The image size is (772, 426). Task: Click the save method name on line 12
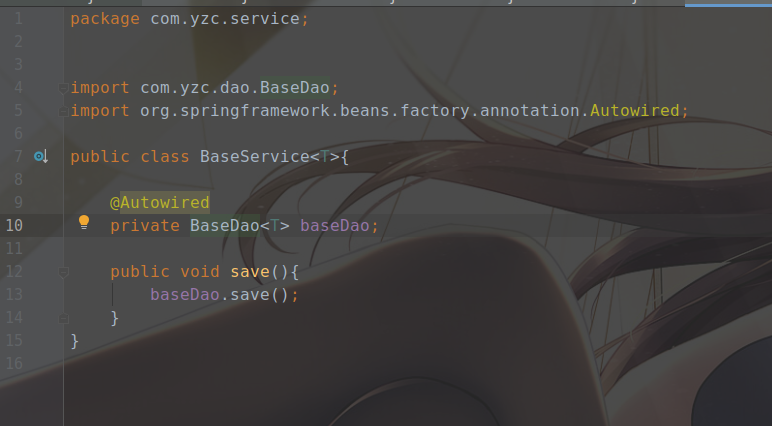pyautogui.click(x=250, y=271)
